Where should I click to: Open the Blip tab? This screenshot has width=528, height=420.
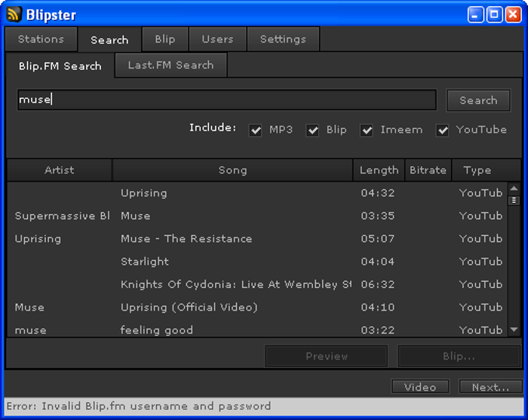point(165,39)
